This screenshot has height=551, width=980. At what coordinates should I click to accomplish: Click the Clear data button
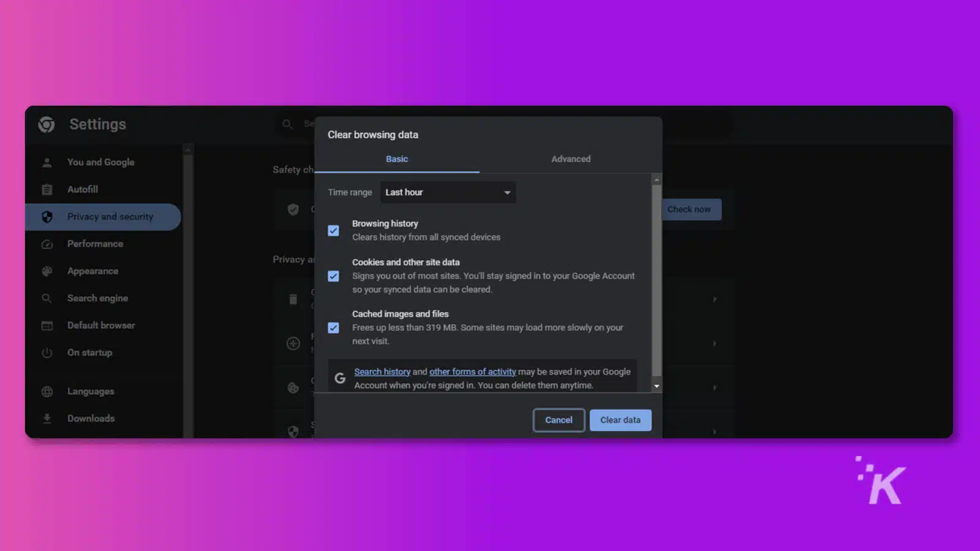tap(620, 420)
